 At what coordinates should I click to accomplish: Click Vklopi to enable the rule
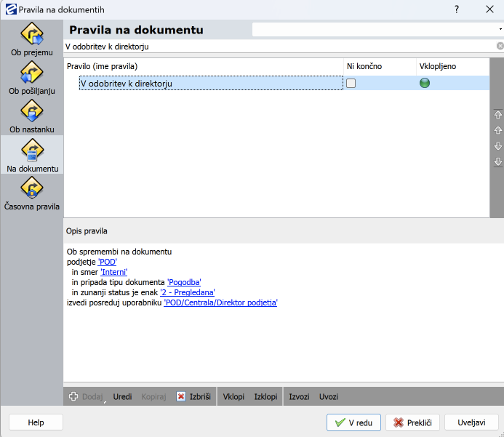tap(233, 396)
